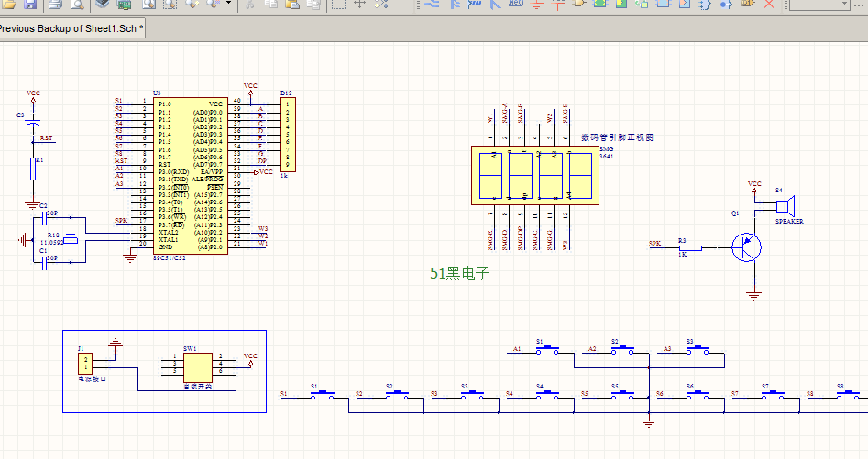Print the current schematic sheet
This screenshot has width=868, height=459.
55,5
